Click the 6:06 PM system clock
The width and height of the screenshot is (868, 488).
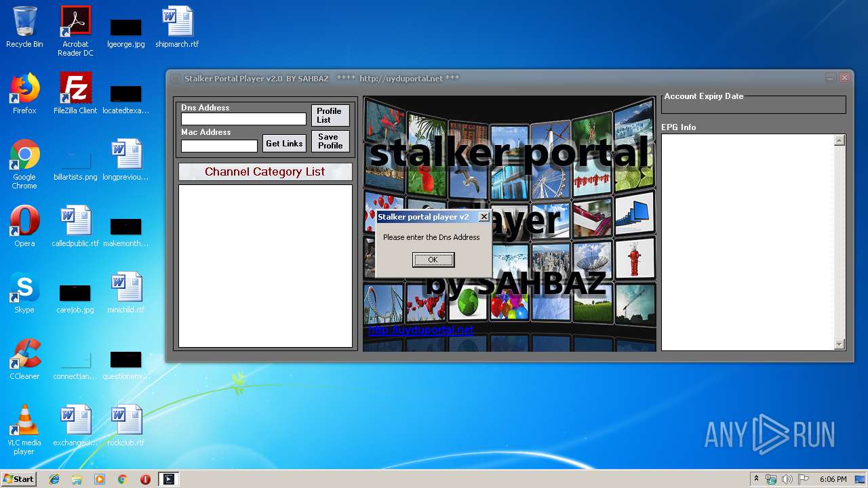[x=833, y=479]
